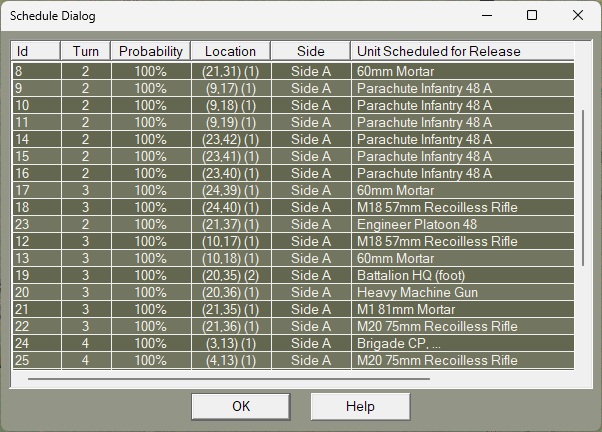Sort by the Id column header
Image resolution: width=602 pixels, height=432 pixels.
36,51
